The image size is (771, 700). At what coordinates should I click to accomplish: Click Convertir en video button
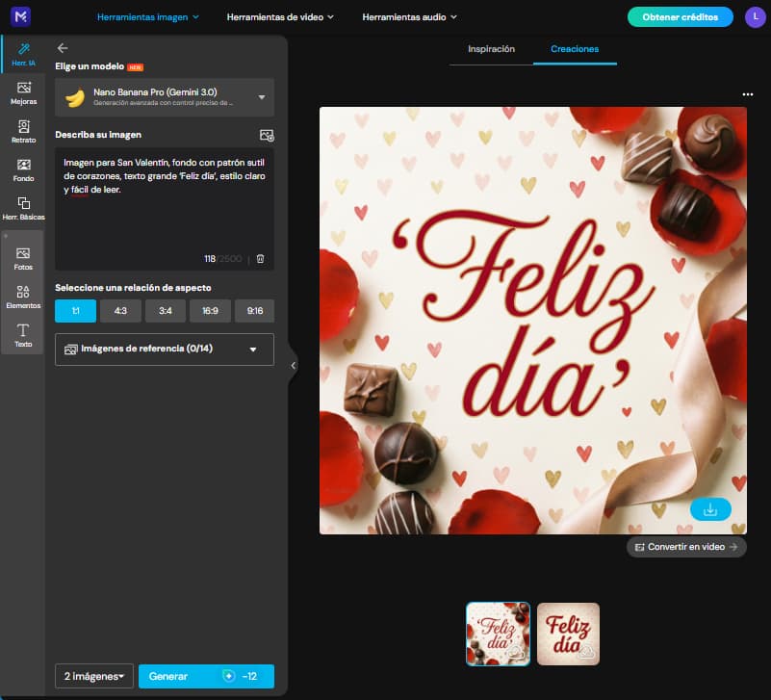[x=686, y=547]
